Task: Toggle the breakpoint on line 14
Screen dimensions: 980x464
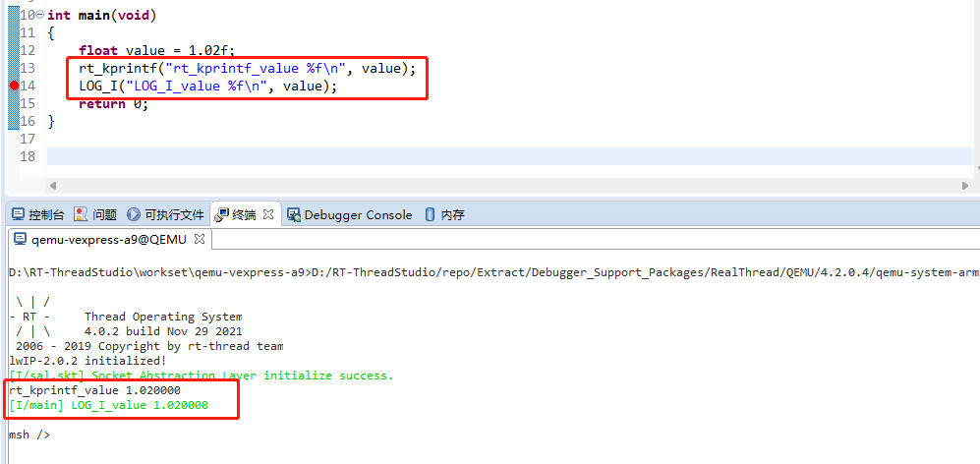Action: [x=14, y=87]
